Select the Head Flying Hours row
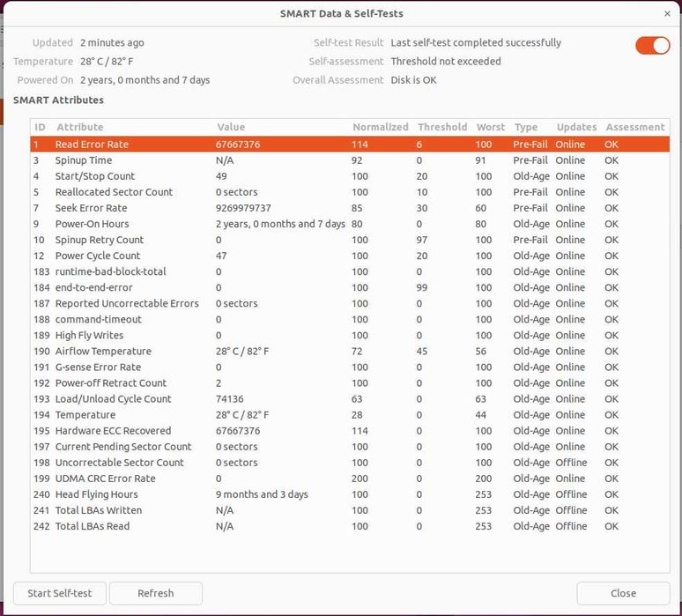 point(350,494)
